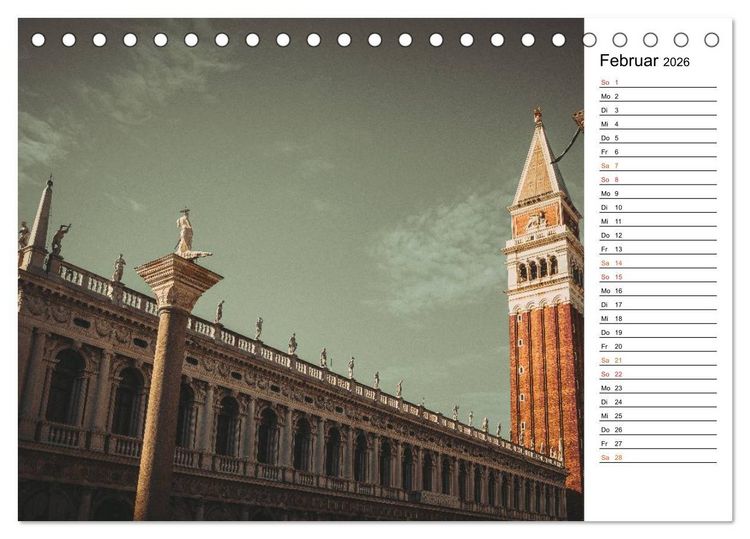Select the Di 3 date row
Screen dimensions: 750x539
[x=658, y=110]
